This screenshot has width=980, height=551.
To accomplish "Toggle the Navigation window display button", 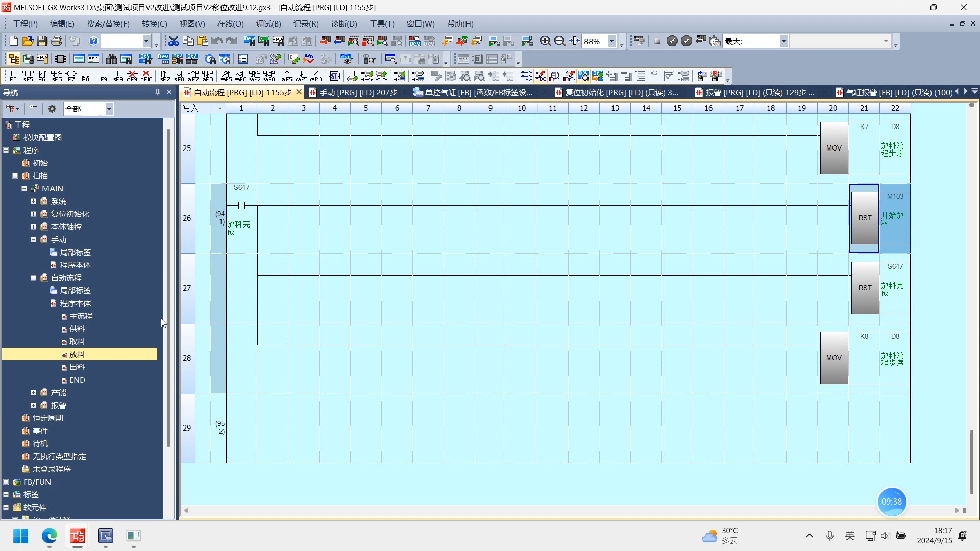I will 14,59.
